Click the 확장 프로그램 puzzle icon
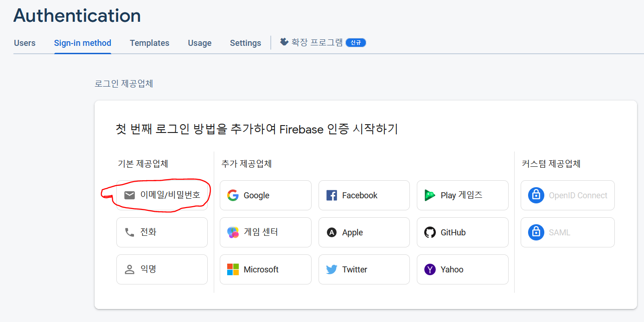 point(284,42)
